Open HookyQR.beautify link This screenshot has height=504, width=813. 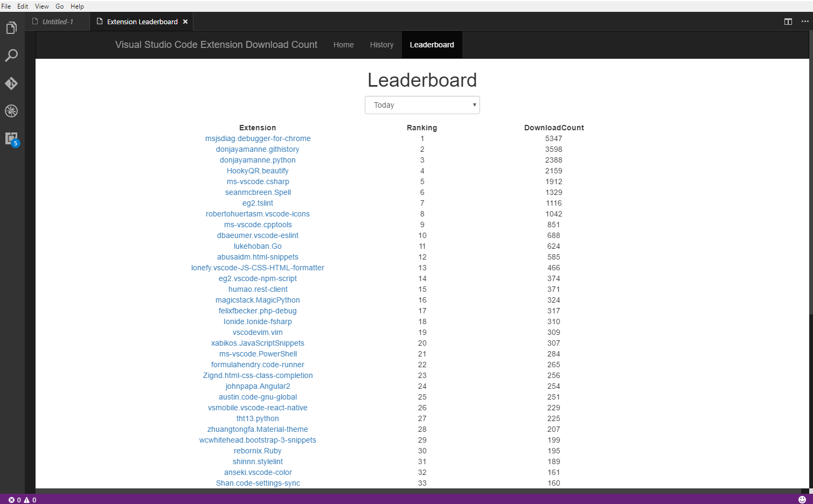coord(258,171)
